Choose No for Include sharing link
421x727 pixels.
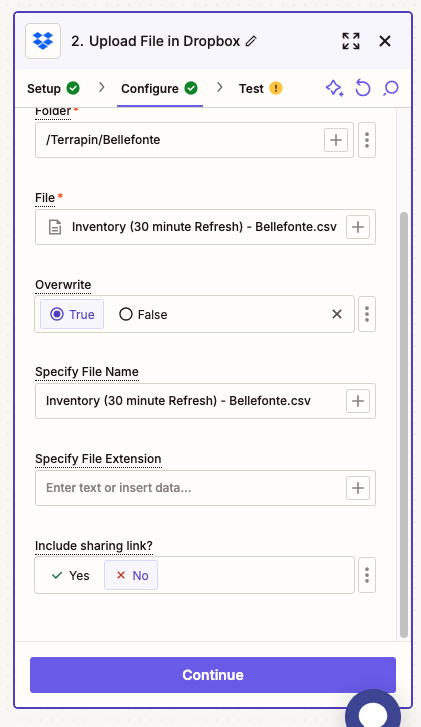click(131, 575)
